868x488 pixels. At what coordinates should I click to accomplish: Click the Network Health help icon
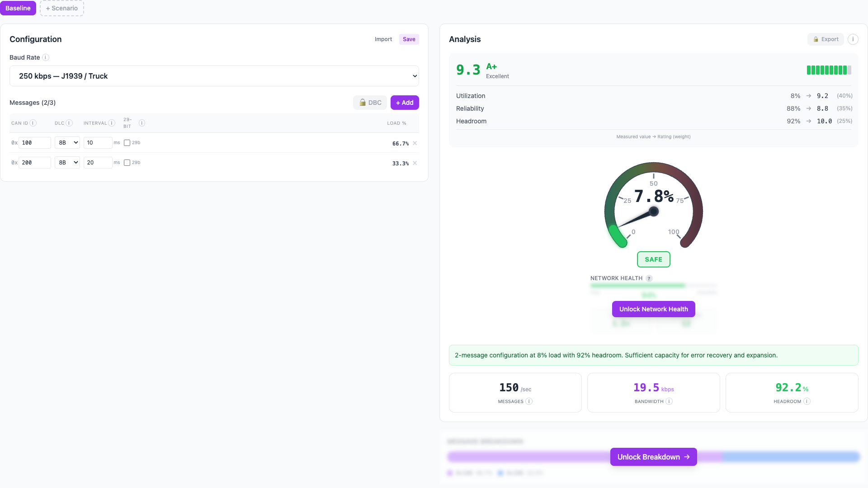coord(649,278)
